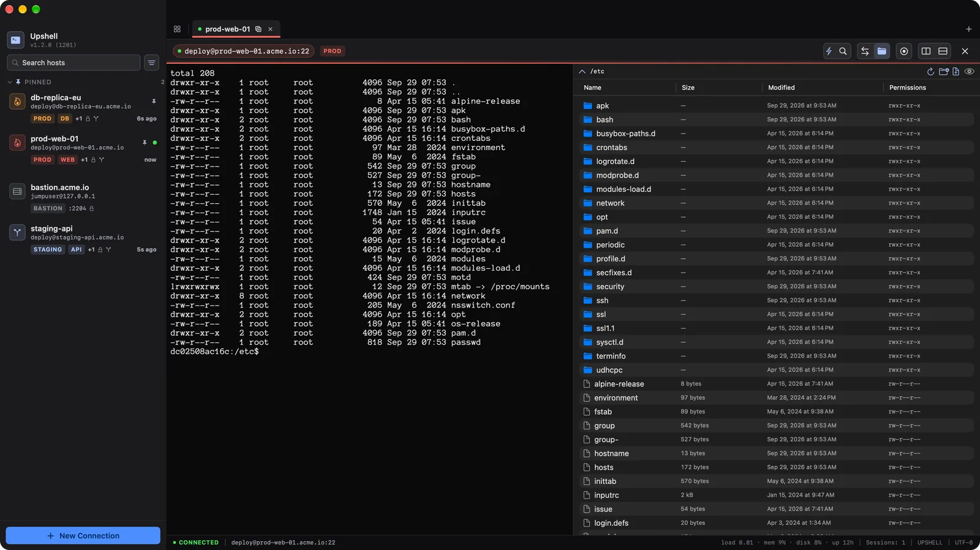Upload a file to /etc
This screenshot has width=980, height=550.
click(x=956, y=72)
